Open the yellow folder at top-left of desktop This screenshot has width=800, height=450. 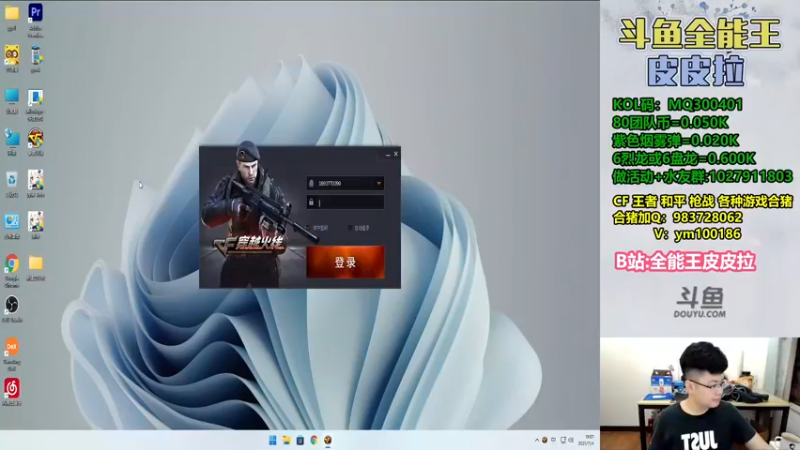click(x=12, y=13)
